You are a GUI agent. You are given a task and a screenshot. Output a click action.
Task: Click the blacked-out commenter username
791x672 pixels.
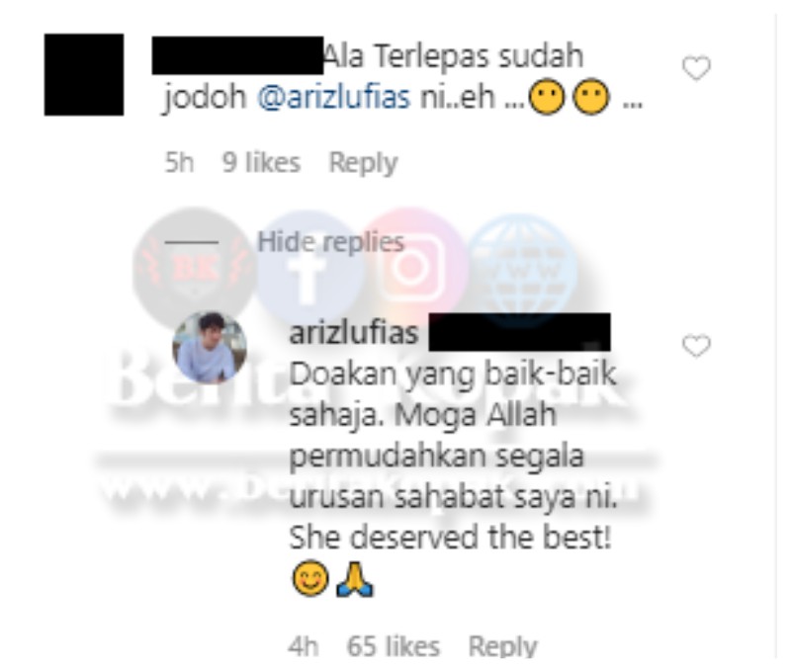(237, 55)
